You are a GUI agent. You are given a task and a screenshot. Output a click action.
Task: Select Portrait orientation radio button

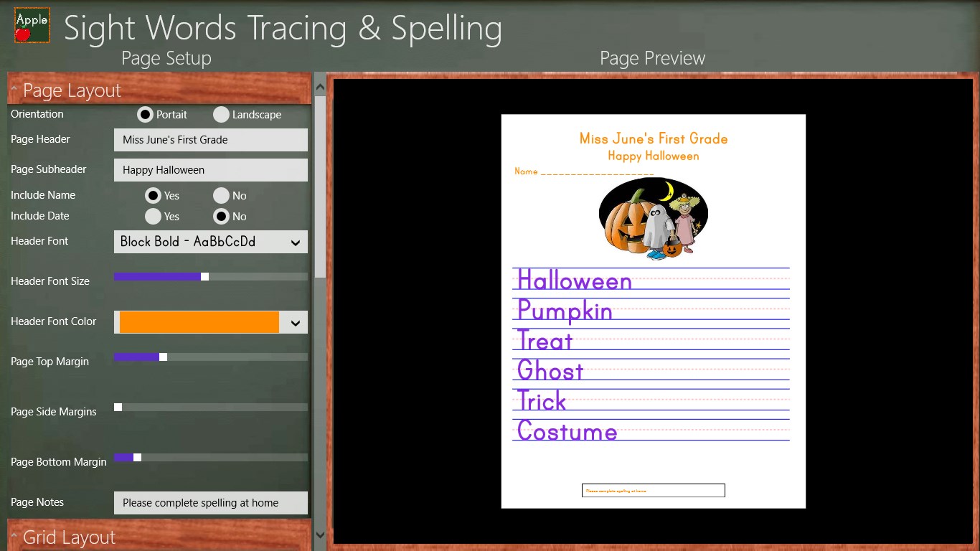[146, 115]
